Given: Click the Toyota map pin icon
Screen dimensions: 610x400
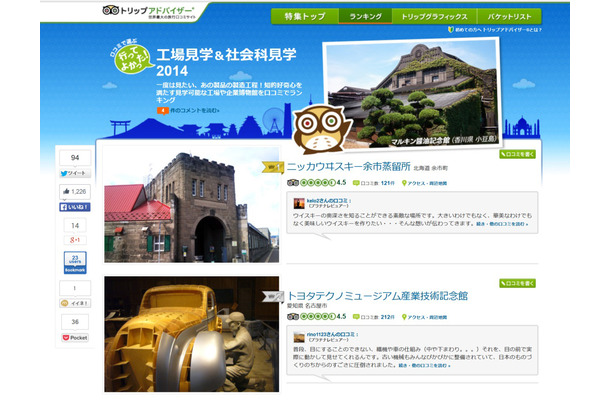Looking at the screenshot, I should coord(404,317).
